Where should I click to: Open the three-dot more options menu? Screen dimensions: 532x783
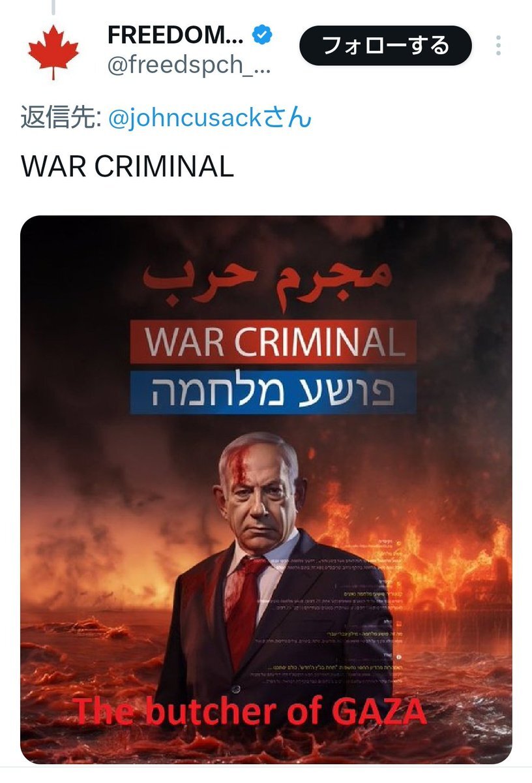(498, 46)
